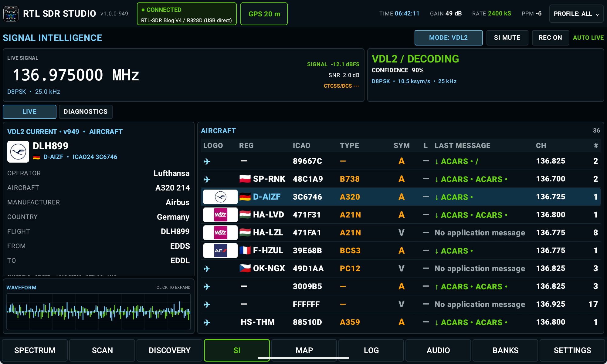
Task: Open the SETTINGS tab
Action: [572, 350]
